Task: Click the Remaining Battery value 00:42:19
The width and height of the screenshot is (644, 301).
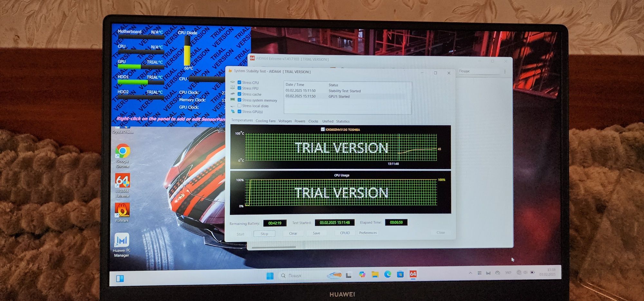Action: pyautogui.click(x=275, y=223)
